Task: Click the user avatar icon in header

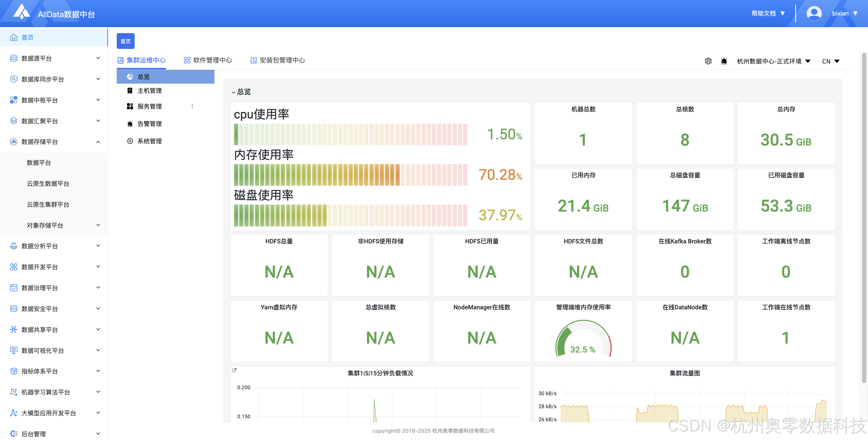Action: (814, 14)
